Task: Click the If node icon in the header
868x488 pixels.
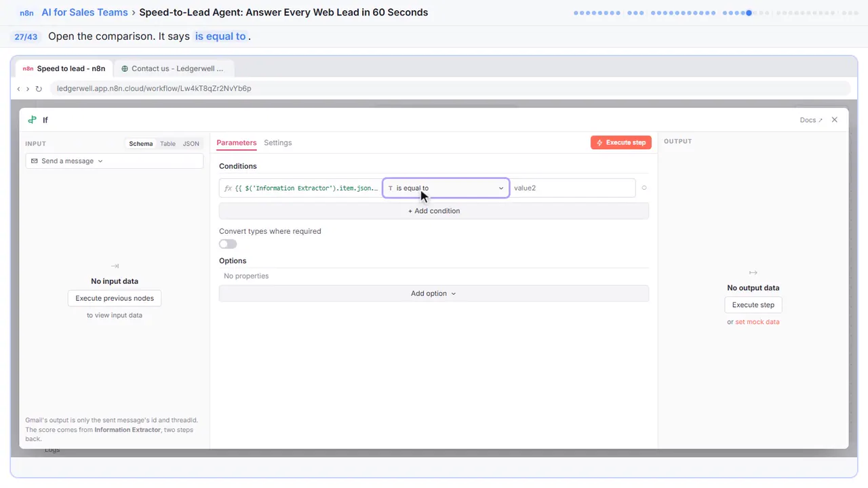Action: (x=32, y=120)
